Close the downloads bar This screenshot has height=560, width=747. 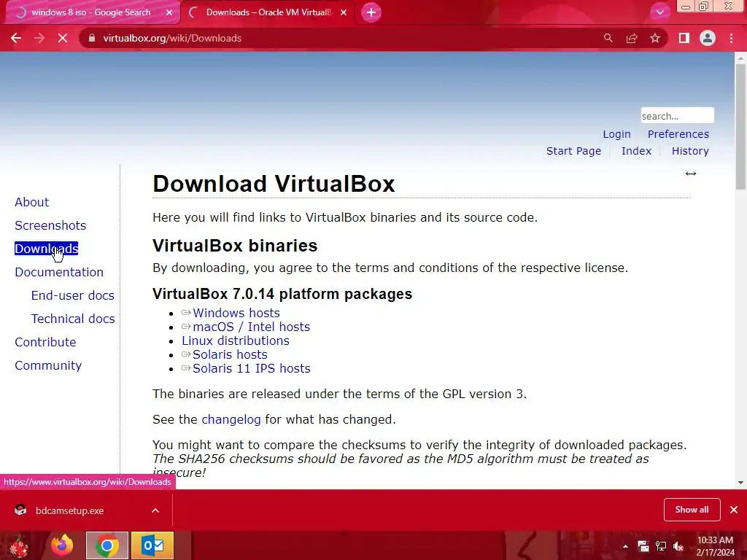coord(734,510)
